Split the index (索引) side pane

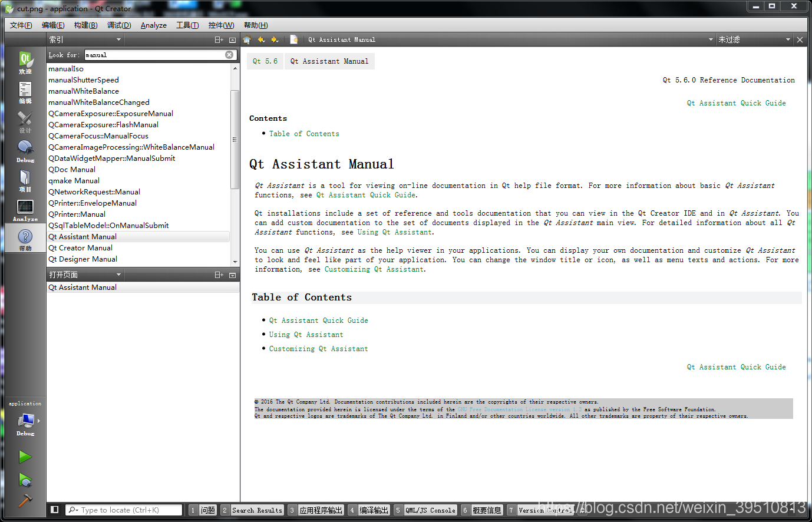(219, 39)
